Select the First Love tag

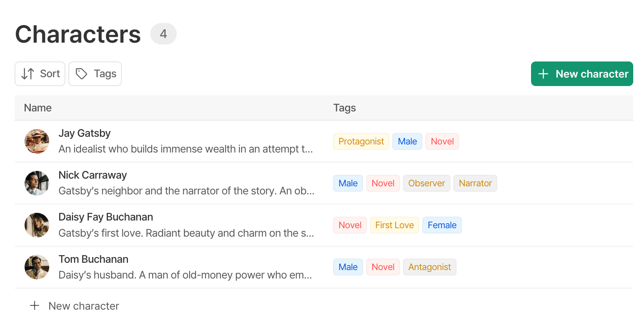point(395,225)
